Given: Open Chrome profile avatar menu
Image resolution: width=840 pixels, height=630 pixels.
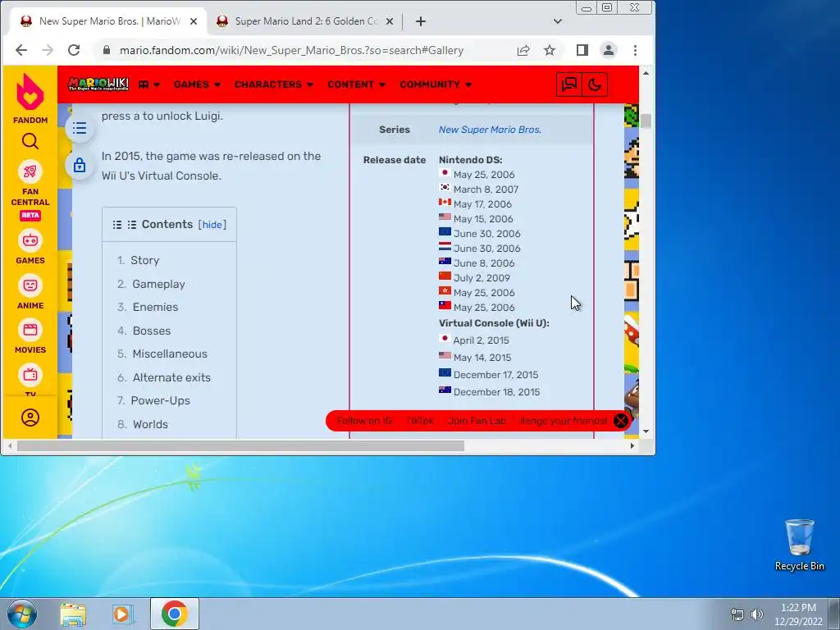Looking at the screenshot, I should pyautogui.click(x=609, y=50).
